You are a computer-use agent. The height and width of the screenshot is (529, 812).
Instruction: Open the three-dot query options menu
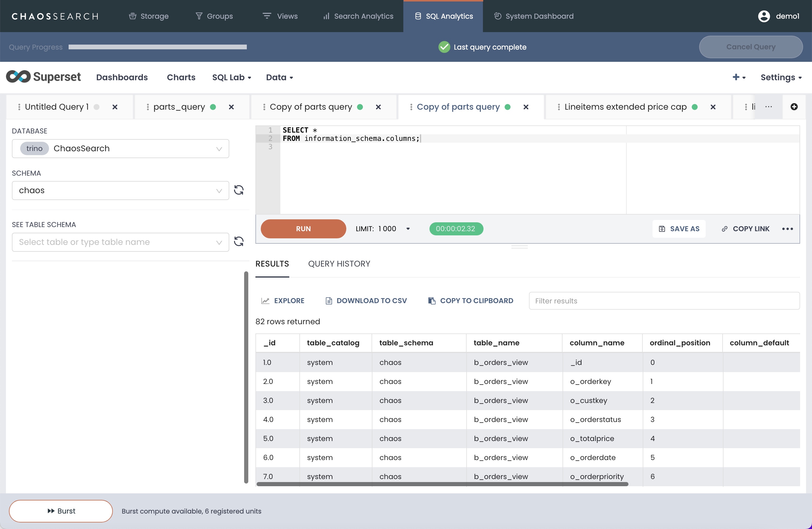click(787, 229)
